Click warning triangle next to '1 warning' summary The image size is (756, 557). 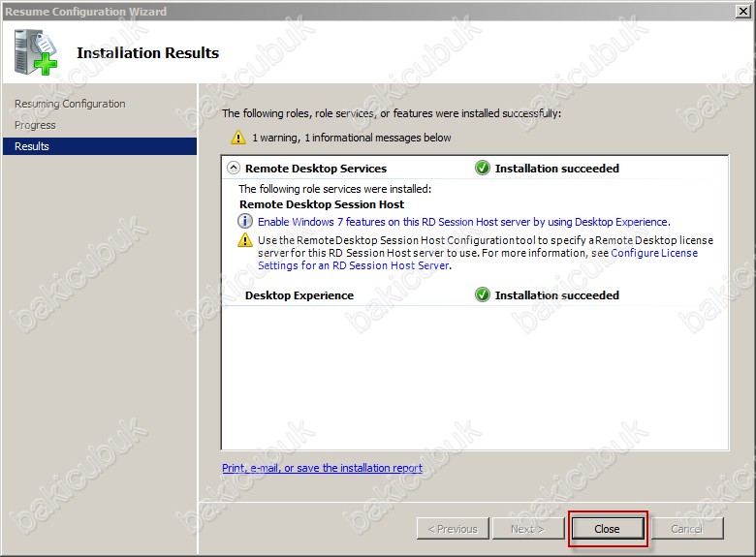[238, 138]
